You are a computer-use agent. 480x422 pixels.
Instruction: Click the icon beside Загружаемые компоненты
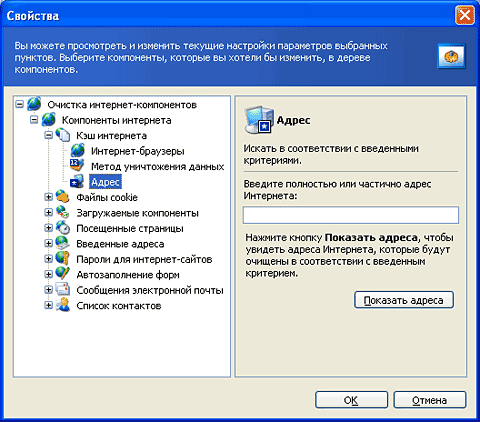point(63,212)
